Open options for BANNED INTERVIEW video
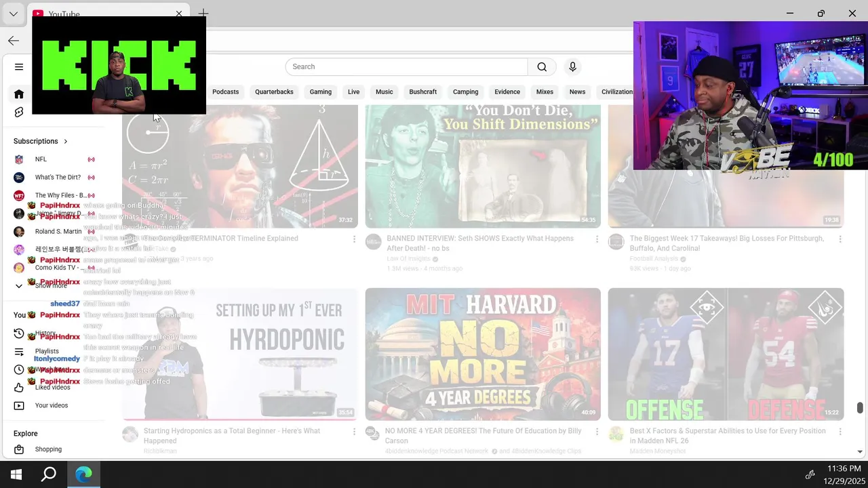Screen dimensions: 868x488 (x=597, y=239)
